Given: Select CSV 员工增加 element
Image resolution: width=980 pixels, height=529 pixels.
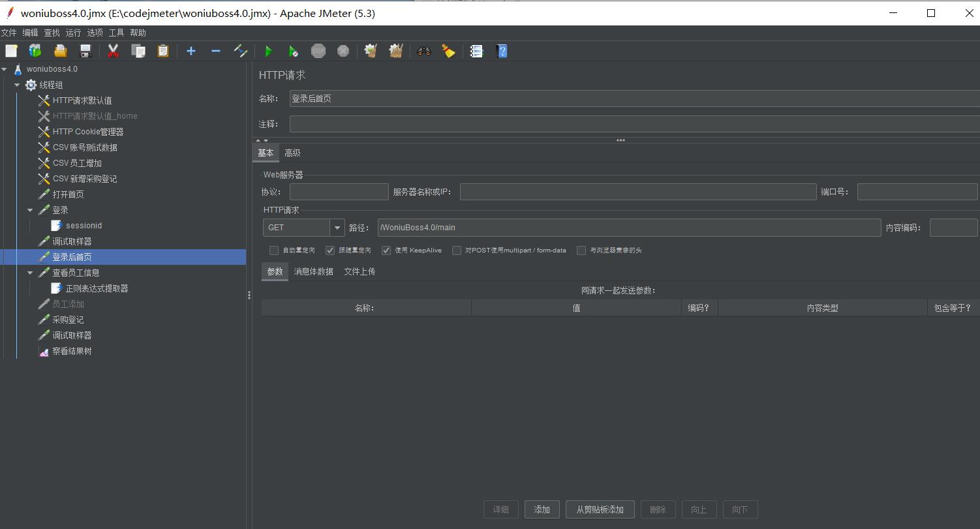Looking at the screenshot, I should [x=77, y=163].
